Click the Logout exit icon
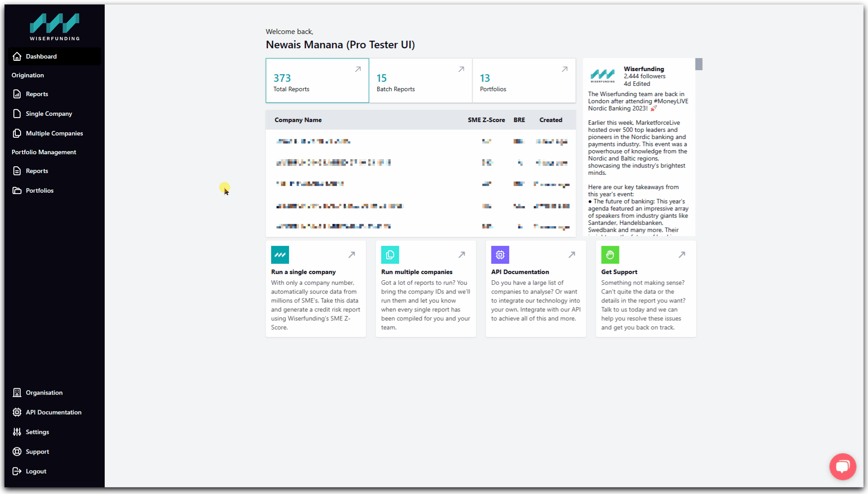The width and height of the screenshot is (868, 494). (17, 471)
